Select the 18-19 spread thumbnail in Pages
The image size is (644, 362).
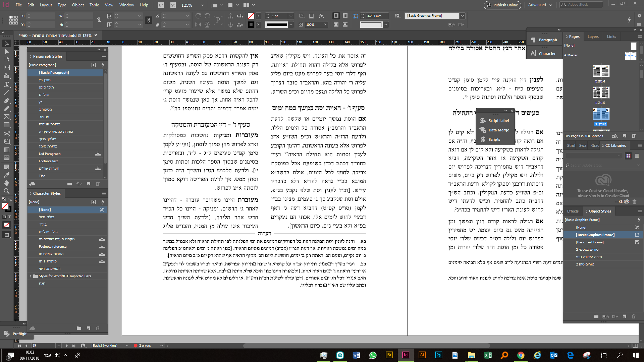pos(600,114)
